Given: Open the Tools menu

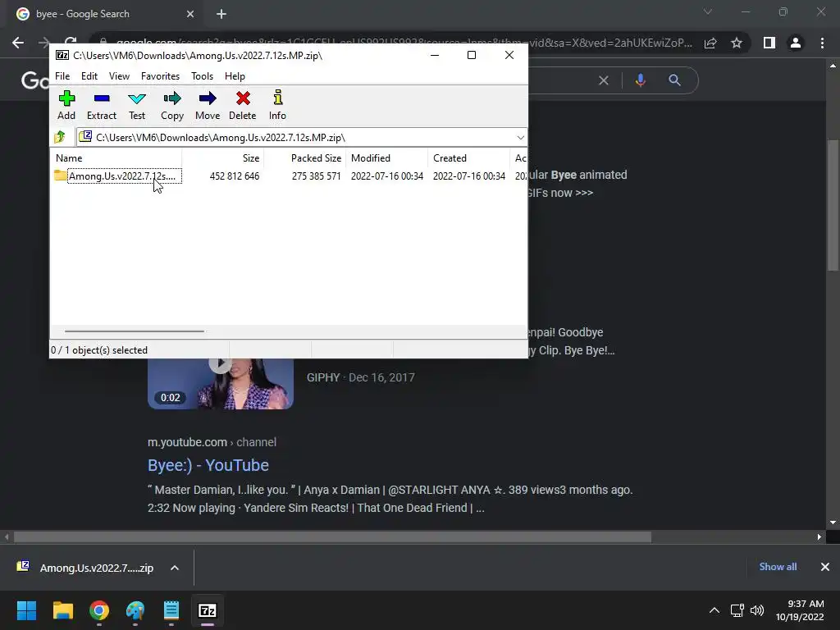Looking at the screenshot, I should coord(202,76).
